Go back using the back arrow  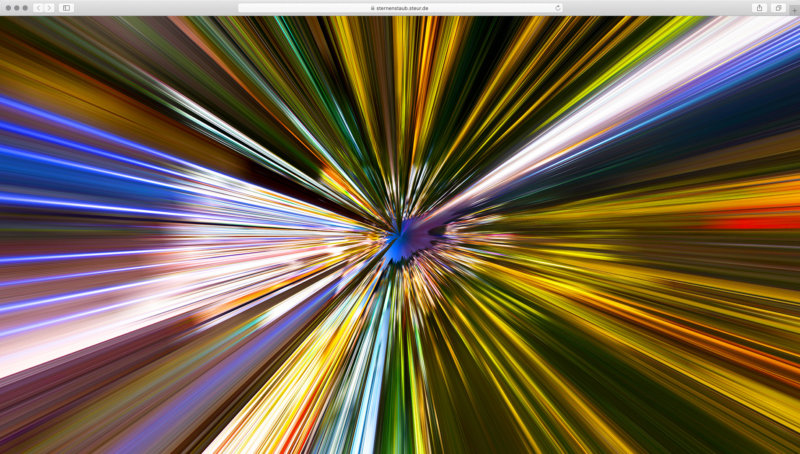(39, 7)
